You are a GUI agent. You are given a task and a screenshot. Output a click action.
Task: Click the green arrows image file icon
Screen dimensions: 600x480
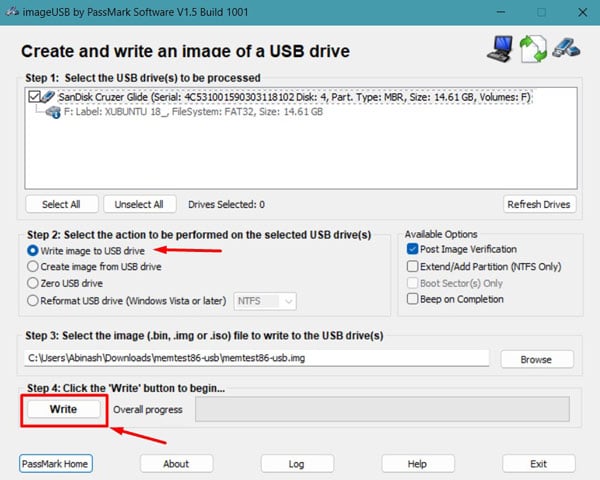tap(533, 49)
